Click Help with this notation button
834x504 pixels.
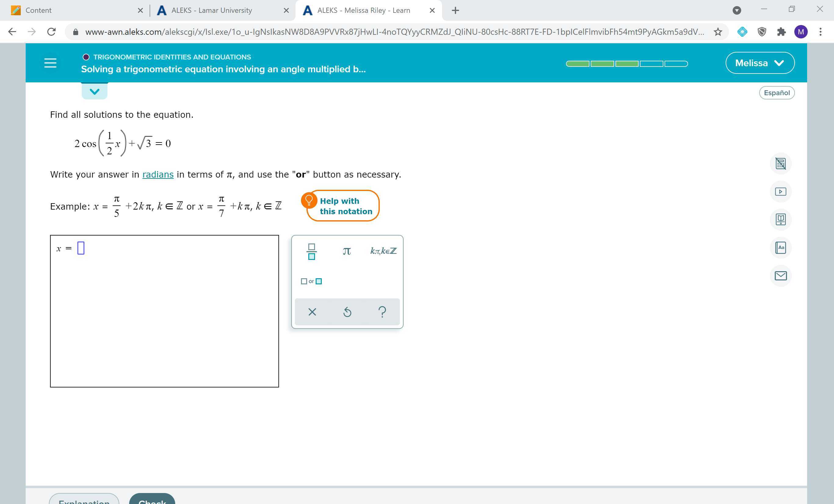pos(343,206)
